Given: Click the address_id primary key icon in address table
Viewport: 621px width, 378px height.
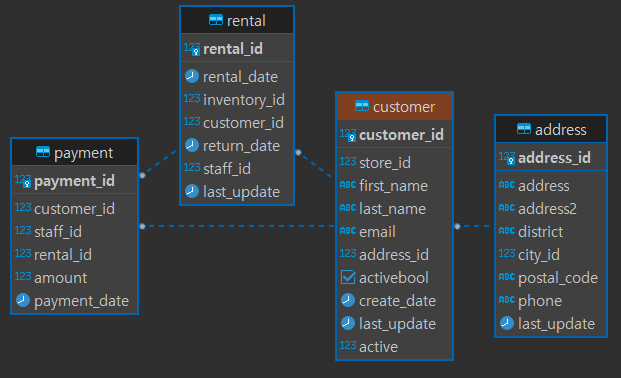Looking at the screenshot, I should pyautogui.click(x=507, y=158).
